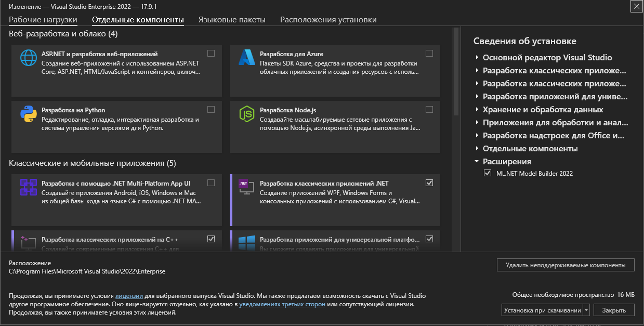Enable the Node.js development checkbox

coord(429,109)
